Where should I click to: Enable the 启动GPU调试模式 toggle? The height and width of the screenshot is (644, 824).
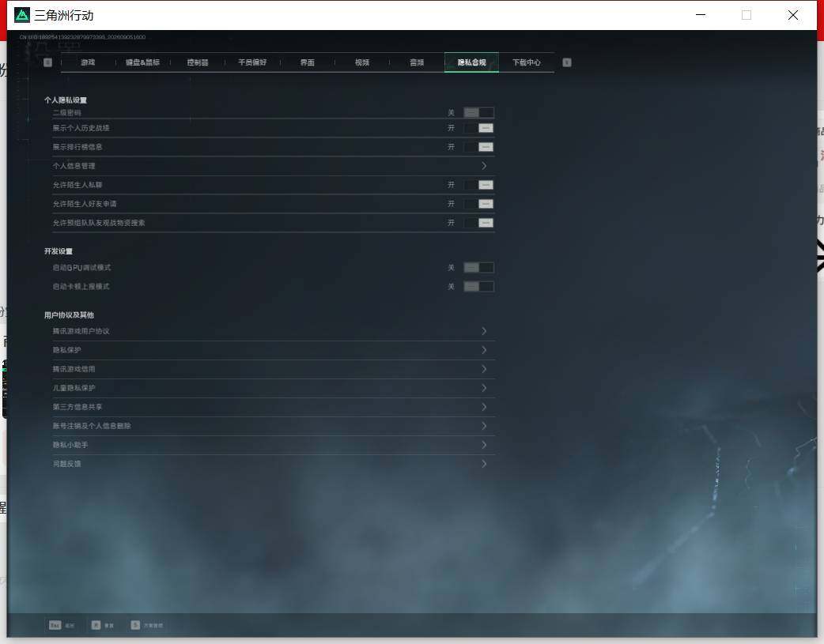tap(478, 268)
